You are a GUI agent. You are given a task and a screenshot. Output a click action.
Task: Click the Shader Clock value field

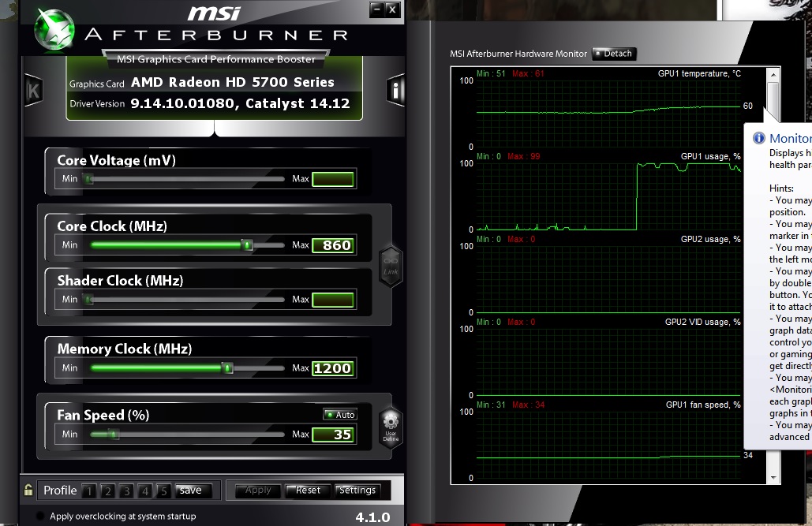pos(333,300)
